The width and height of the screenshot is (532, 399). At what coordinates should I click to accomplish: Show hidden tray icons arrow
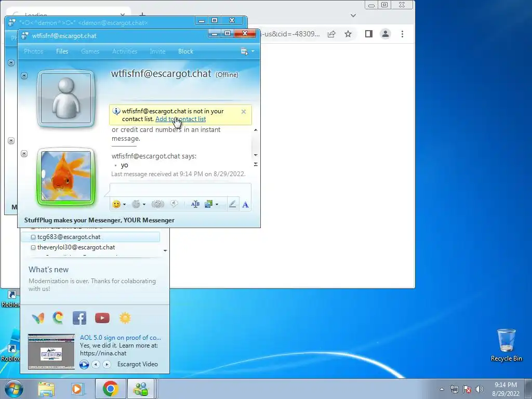(442, 389)
